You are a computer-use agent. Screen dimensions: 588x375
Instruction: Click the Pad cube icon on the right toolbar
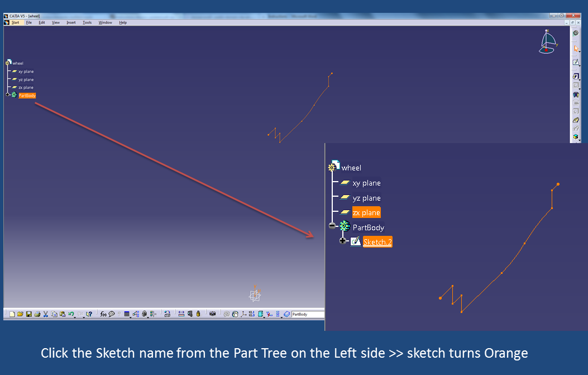(x=576, y=76)
